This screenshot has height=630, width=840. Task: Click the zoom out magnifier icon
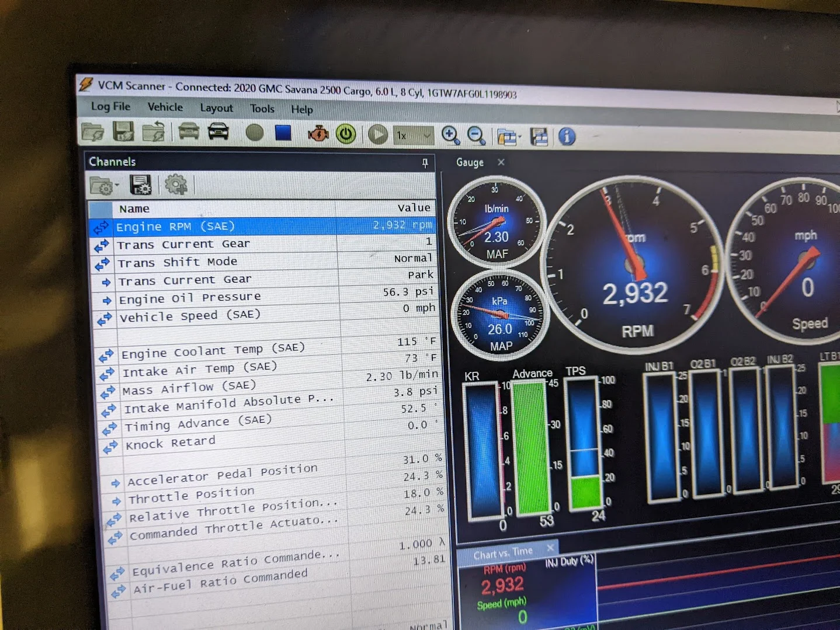pos(476,136)
